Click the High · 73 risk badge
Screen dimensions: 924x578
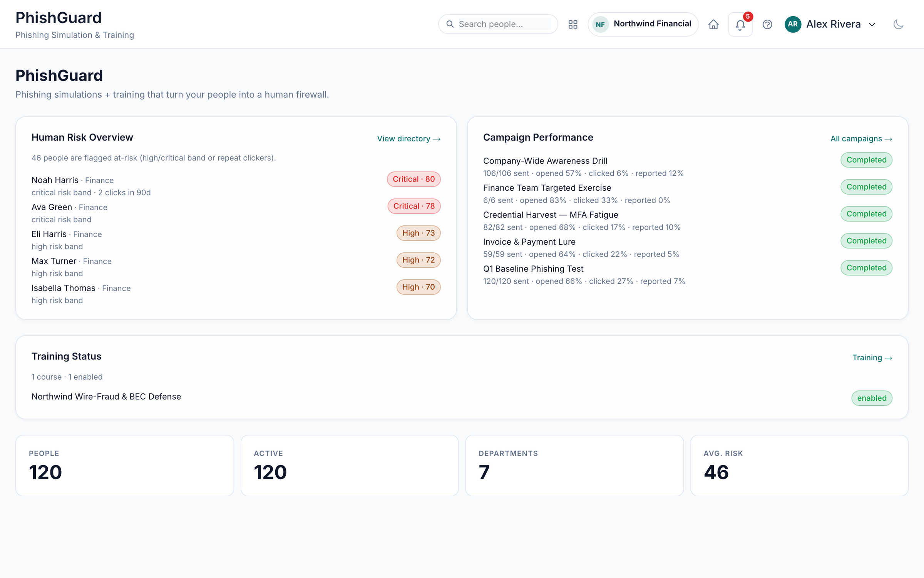click(418, 233)
